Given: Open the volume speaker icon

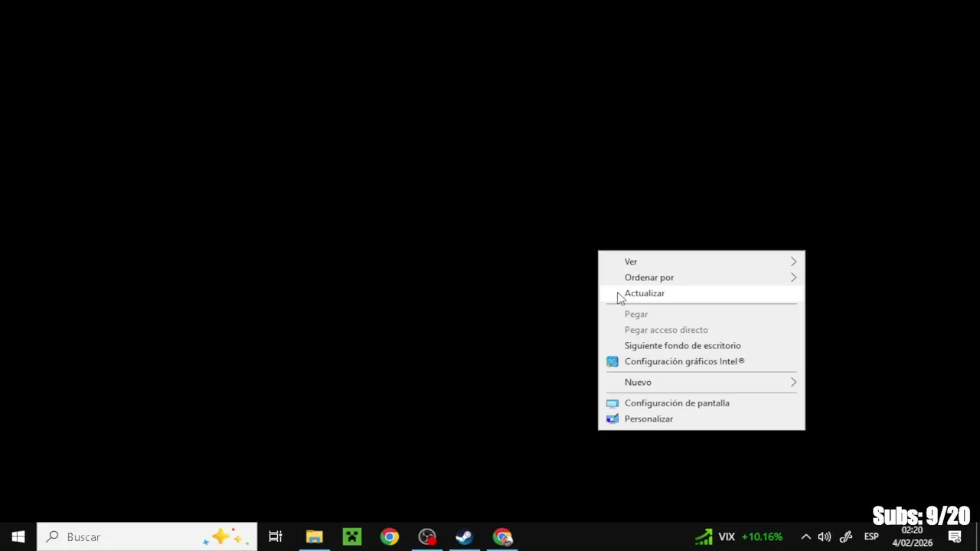Looking at the screenshot, I should pyautogui.click(x=825, y=536).
